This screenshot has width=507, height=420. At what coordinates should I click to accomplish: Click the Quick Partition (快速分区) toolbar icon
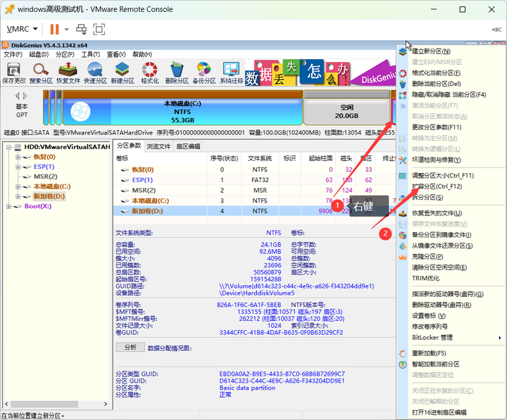pos(95,72)
